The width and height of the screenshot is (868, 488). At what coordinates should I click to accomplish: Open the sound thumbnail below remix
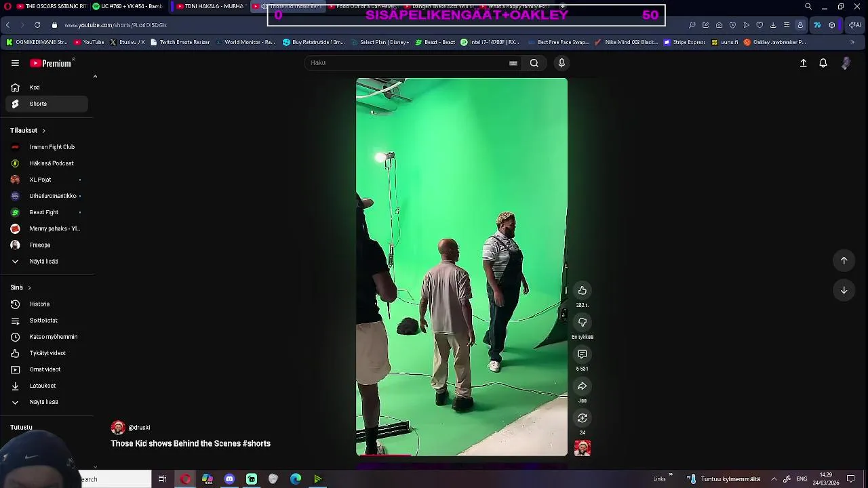[582, 448]
